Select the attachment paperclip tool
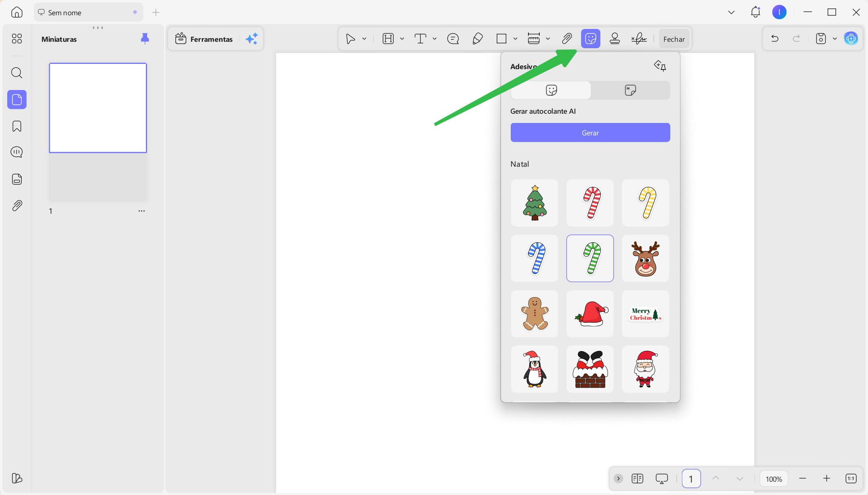 pos(567,39)
